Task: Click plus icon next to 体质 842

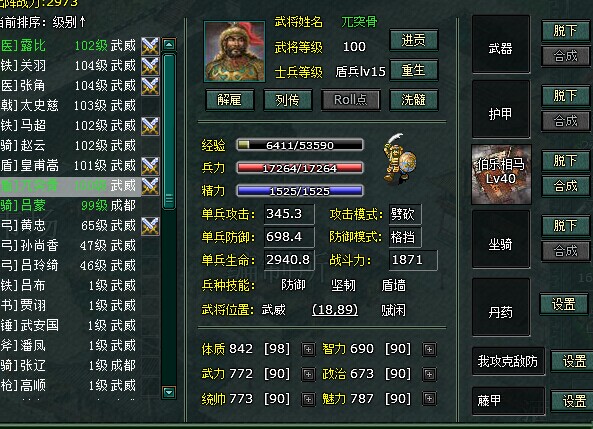Action: [x=308, y=349]
